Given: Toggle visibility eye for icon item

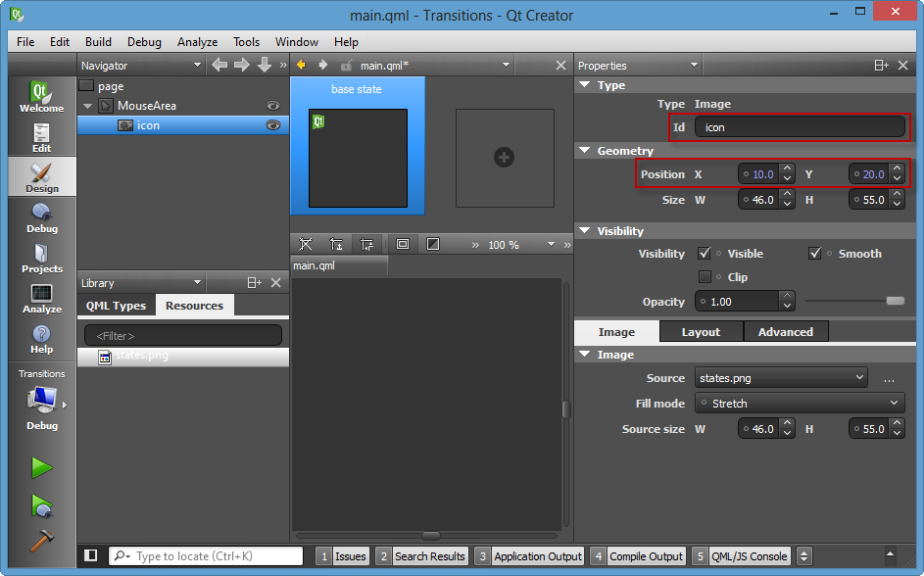Looking at the screenshot, I should click(x=272, y=125).
